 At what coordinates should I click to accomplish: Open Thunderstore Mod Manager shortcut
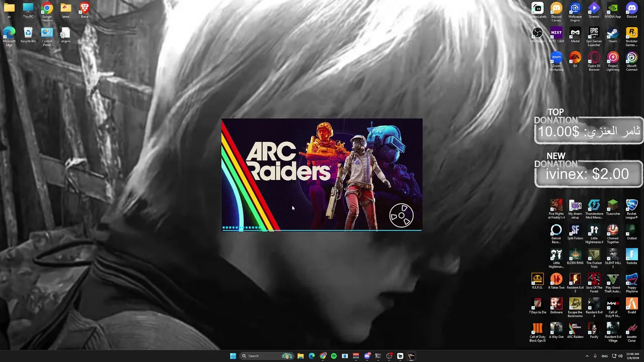tap(594, 209)
